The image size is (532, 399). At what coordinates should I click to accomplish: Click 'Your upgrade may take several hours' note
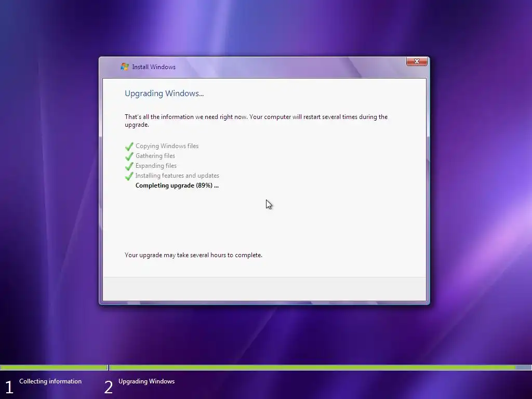coord(193,255)
